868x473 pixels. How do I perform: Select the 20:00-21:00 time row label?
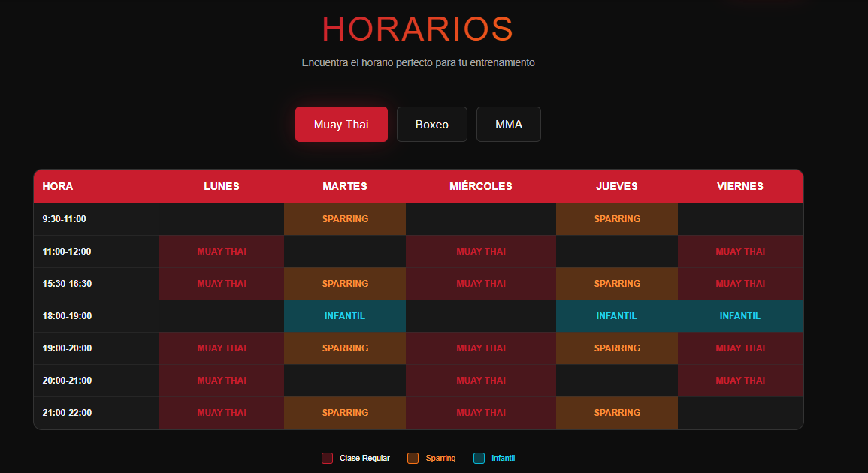(67, 380)
